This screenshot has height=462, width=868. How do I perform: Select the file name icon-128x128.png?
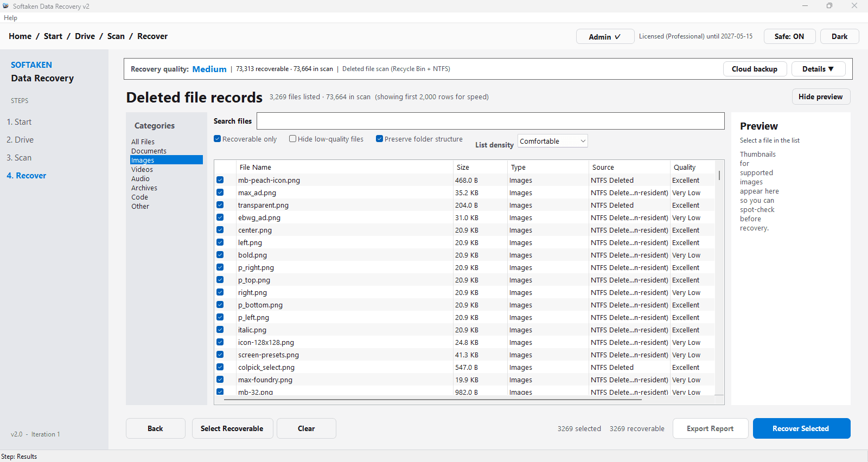coord(266,342)
